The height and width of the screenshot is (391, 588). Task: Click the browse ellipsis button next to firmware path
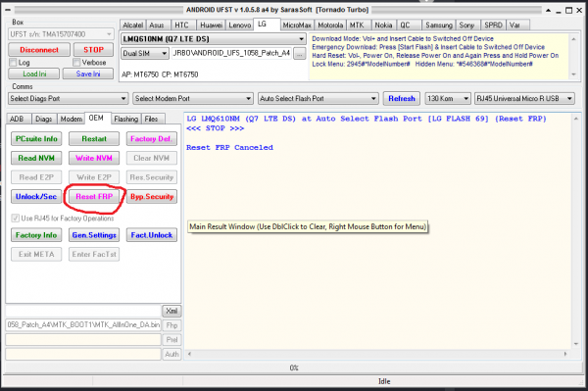click(299, 54)
